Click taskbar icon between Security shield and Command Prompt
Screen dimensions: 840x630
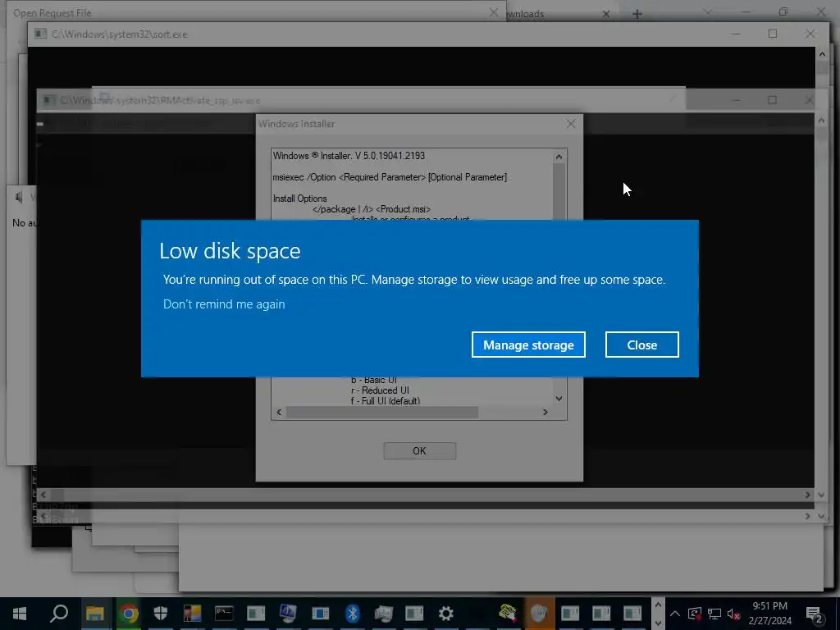click(192, 614)
